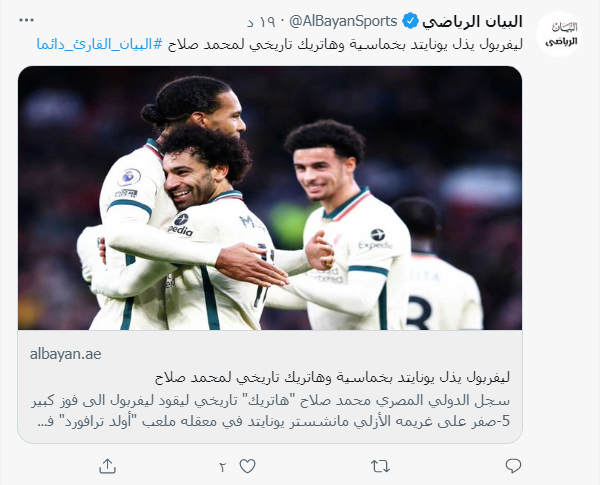Open the @AlBayanSports handle link
The image size is (600, 485).
(x=343, y=21)
